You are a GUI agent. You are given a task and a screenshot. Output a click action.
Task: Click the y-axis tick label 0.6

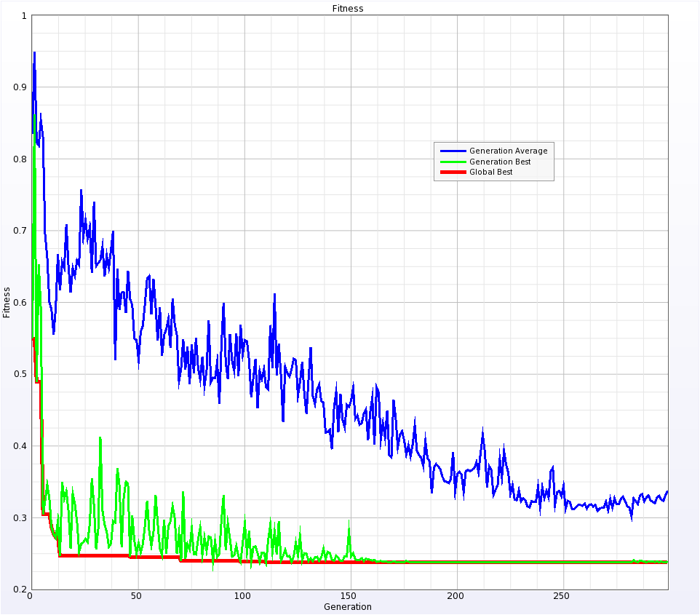(x=20, y=302)
